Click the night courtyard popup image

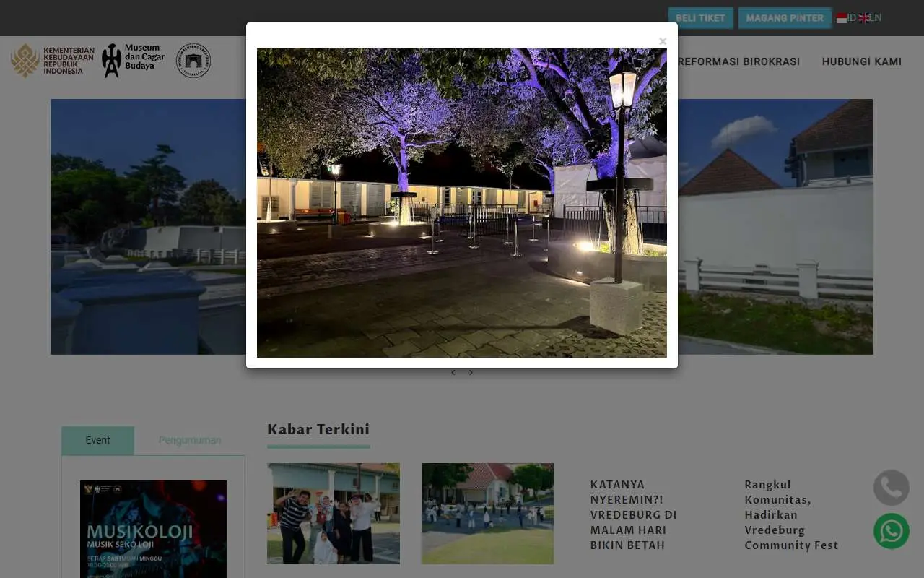(x=462, y=203)
